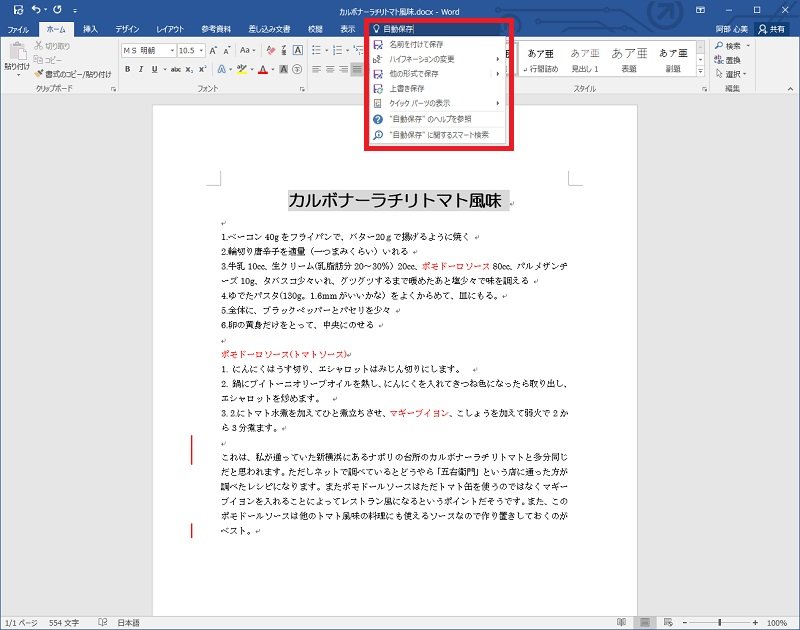Select 他の形式で保存 menu entry
The width and height of the screenshot is (800, 630).
coord(438,74)
